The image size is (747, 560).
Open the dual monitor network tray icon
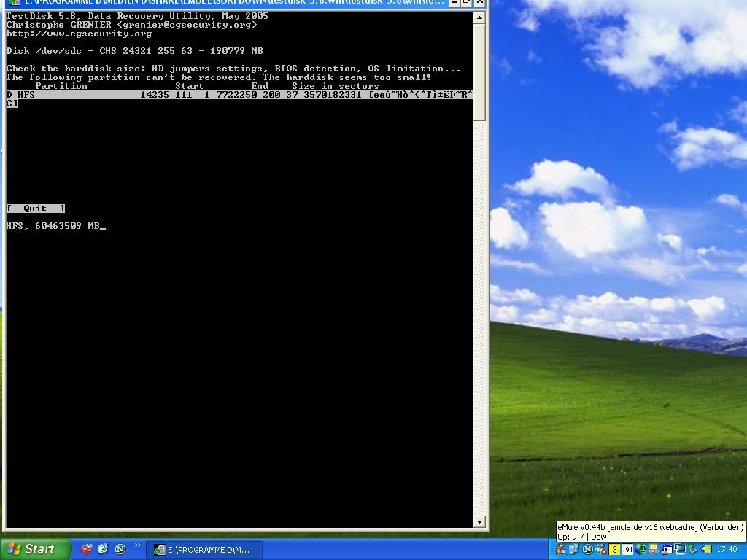coord(680,550)
